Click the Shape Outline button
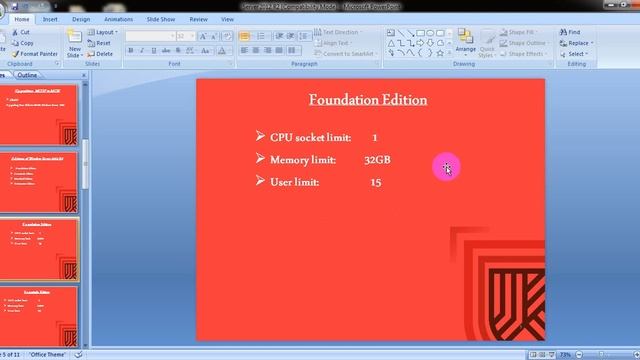Viewport: 640px width, 360px height. tap(524, 43)
